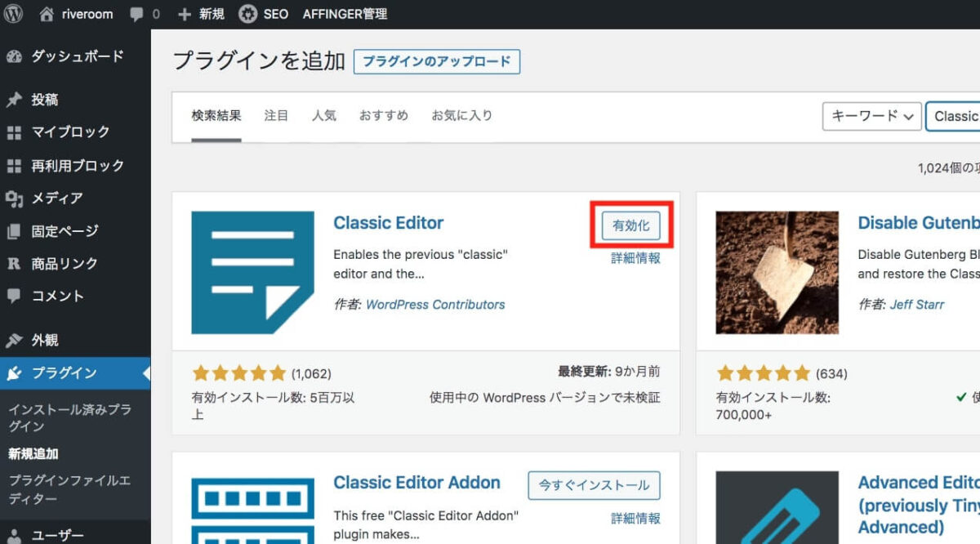This screenshot has width=980, height=544.
Task: Open 詳細情報 for Classic Editor
Action: [x=636, y=258]
